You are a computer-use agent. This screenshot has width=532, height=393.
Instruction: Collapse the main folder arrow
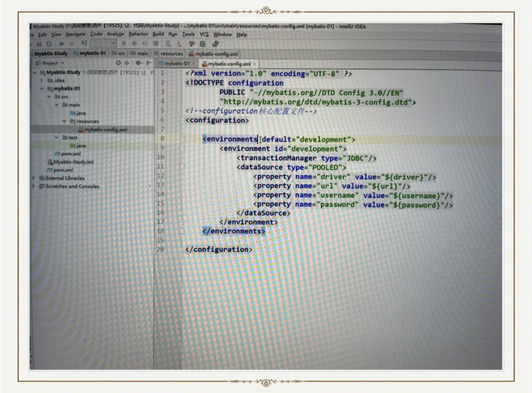(x=57, y=105)
